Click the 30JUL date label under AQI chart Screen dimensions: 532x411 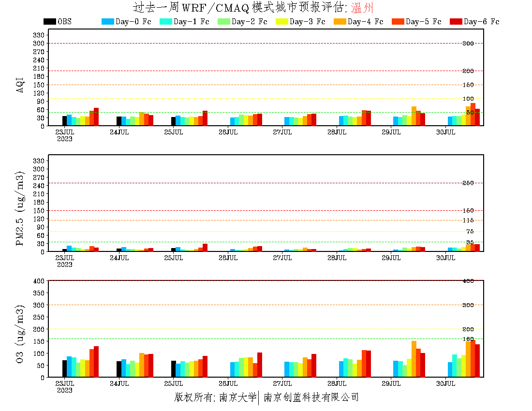pos(446,132)
